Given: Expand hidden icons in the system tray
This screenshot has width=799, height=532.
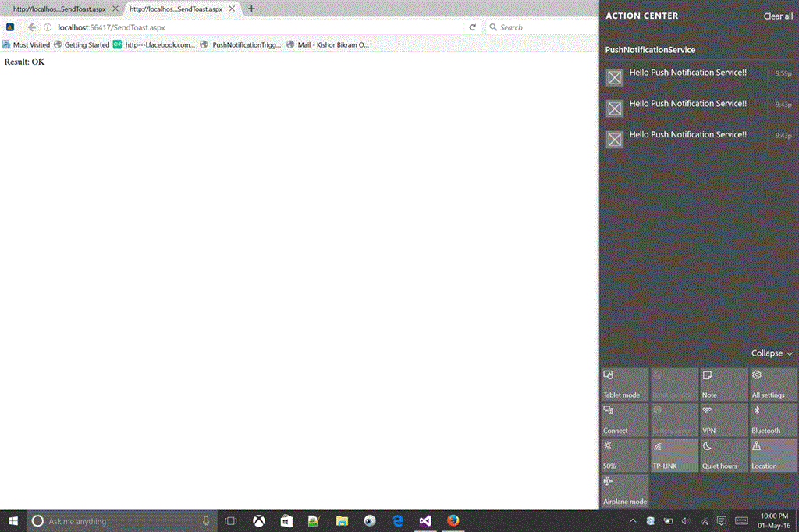Looking at the screenshot, I should pos(633,521).
